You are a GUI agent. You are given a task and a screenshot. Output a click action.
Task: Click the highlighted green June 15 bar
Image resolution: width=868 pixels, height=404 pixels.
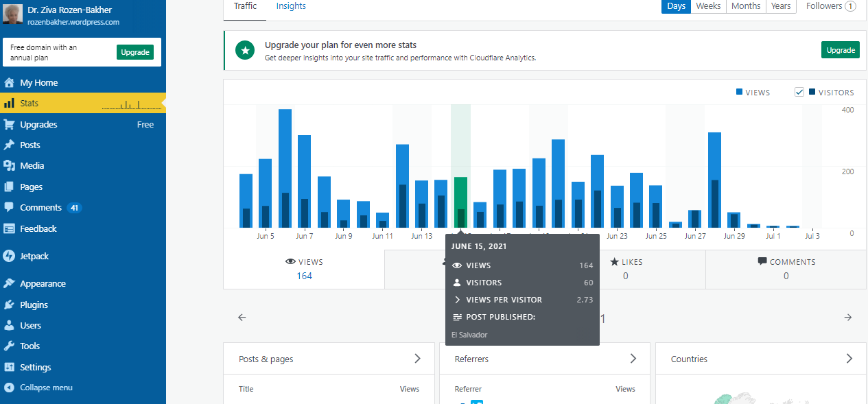click(x=460, y=202)
